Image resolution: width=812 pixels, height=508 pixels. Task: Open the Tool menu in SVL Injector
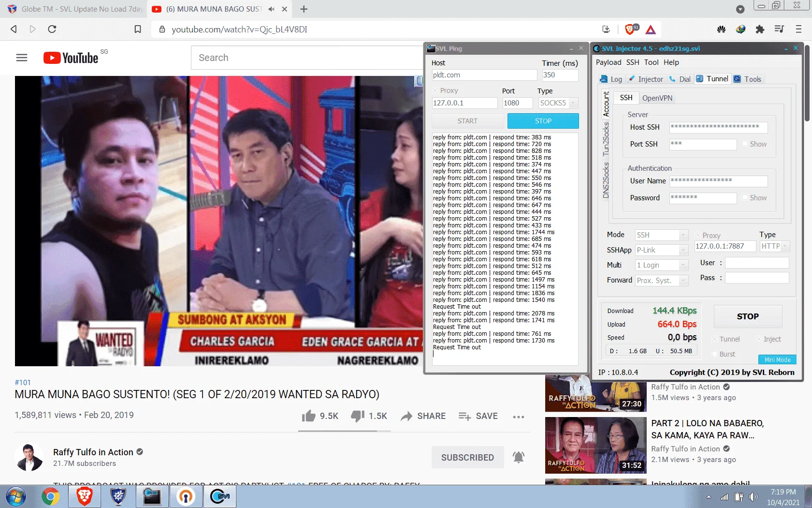[651, 62]
